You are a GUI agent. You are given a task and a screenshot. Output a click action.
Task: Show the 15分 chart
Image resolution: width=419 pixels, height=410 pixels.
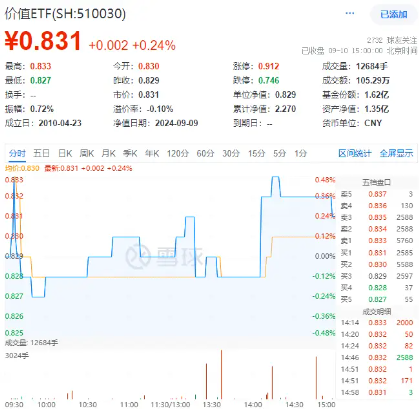click(256, 153)
